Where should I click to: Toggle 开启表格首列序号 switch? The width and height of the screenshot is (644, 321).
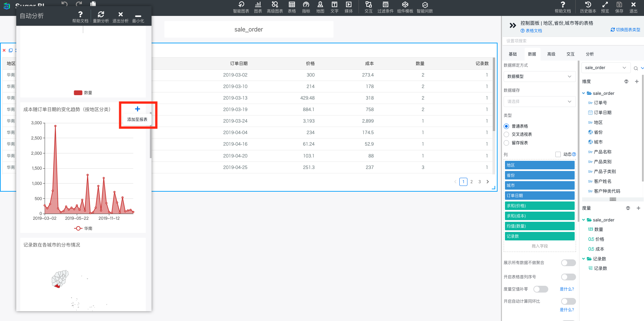[568, 277]
